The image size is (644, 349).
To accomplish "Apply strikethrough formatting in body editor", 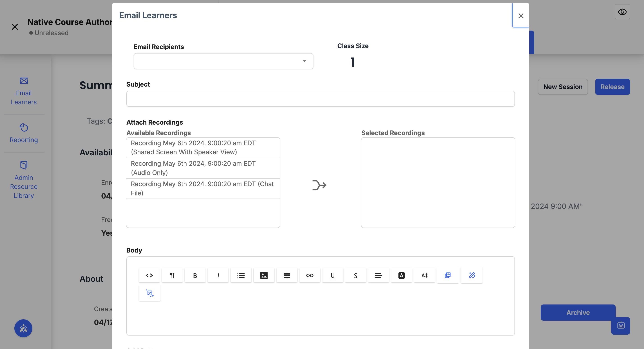I will 356,275.
